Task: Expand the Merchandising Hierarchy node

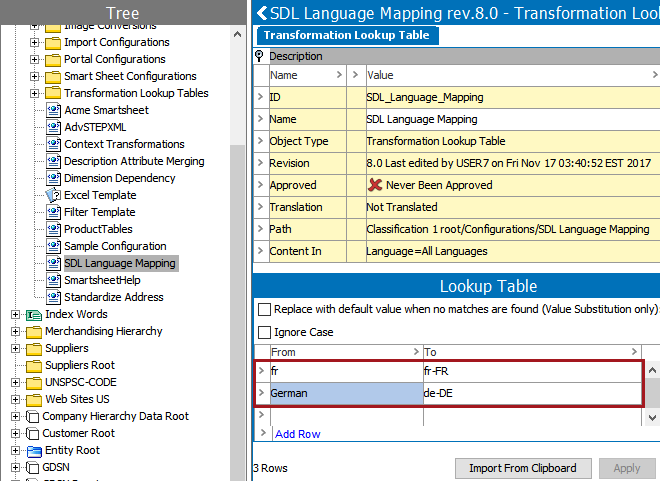Action: click(16, 331)
